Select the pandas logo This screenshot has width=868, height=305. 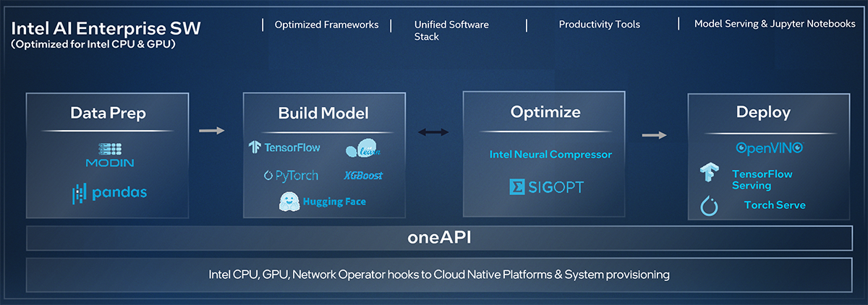point(109,192)
